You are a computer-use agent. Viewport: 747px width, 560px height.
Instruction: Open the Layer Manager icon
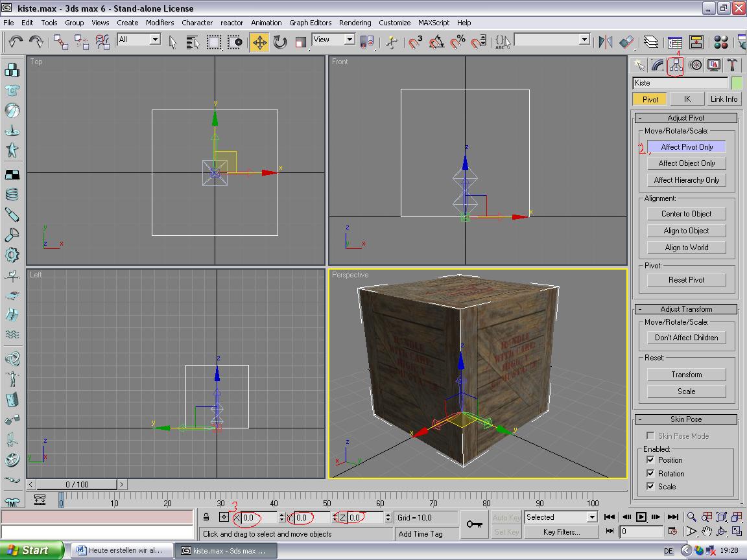click(x=651, y=42)
